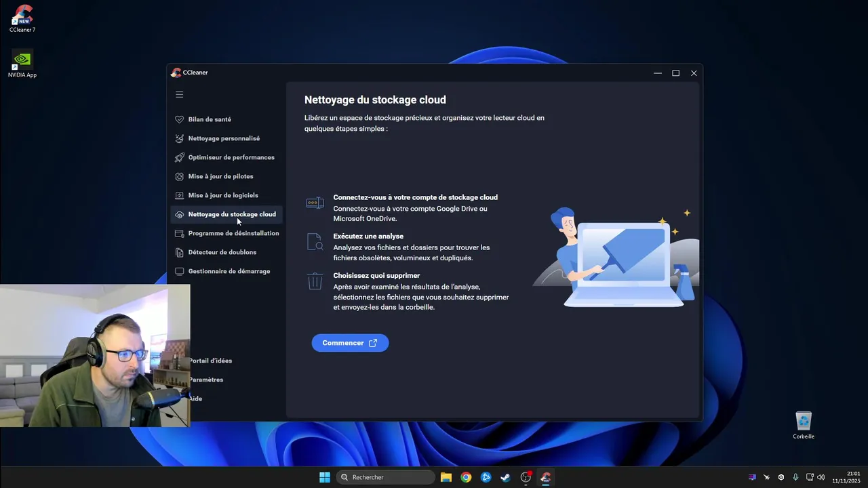Go to Bilan de santé section

210,119
